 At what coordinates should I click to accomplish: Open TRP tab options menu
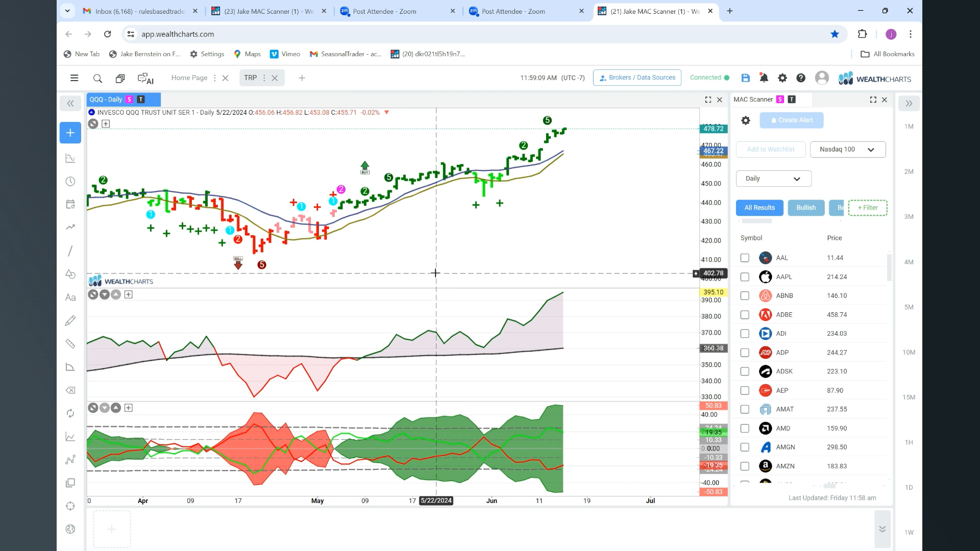click(264, 78)
